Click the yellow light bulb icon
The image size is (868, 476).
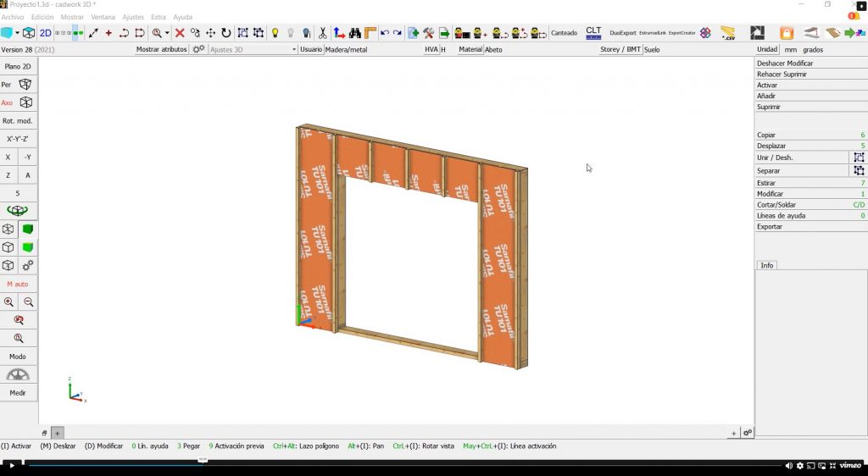(x=275, y=33)
